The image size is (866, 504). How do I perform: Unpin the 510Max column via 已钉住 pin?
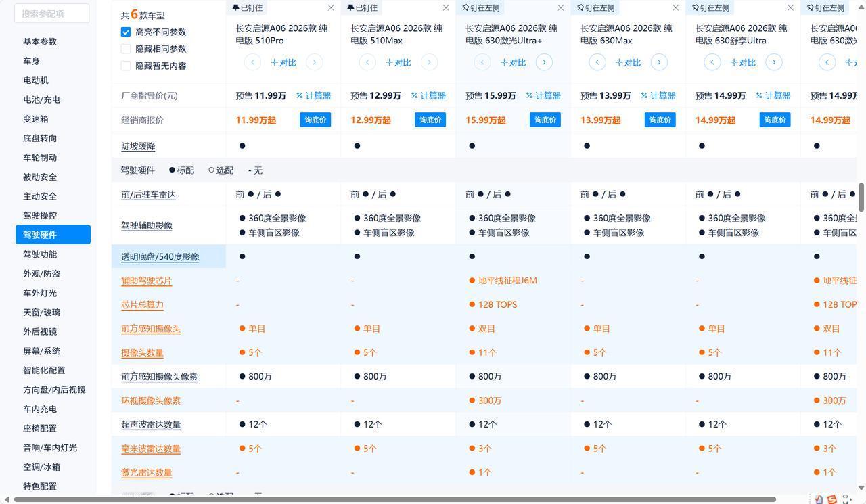coord(362,8)
